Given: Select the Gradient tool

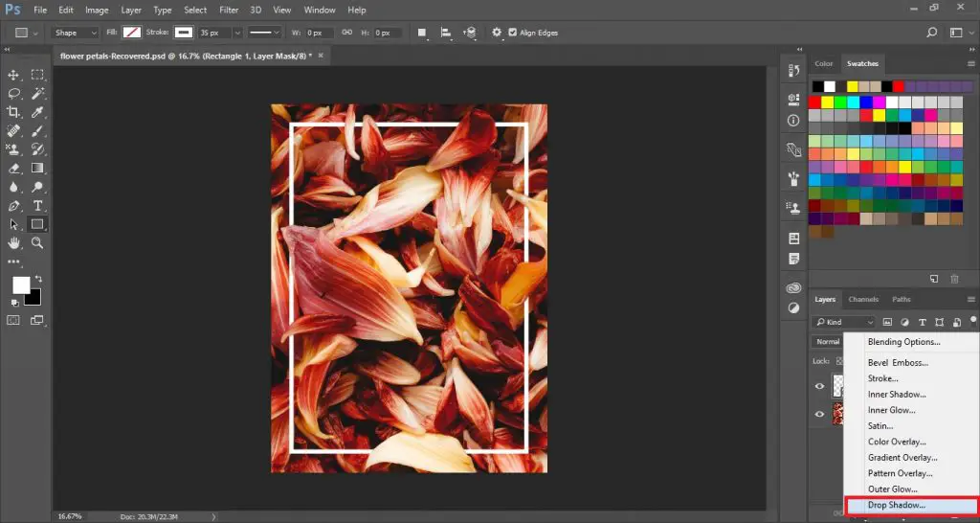Looking at the screenshot, I should (37, 169).
